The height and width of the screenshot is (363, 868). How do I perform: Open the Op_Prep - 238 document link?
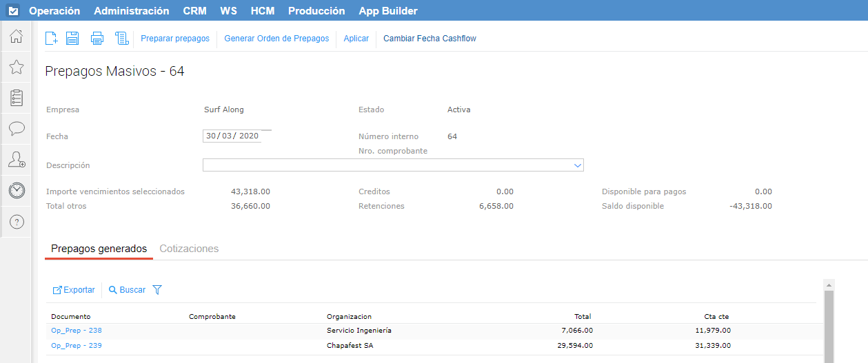point(77,331)
